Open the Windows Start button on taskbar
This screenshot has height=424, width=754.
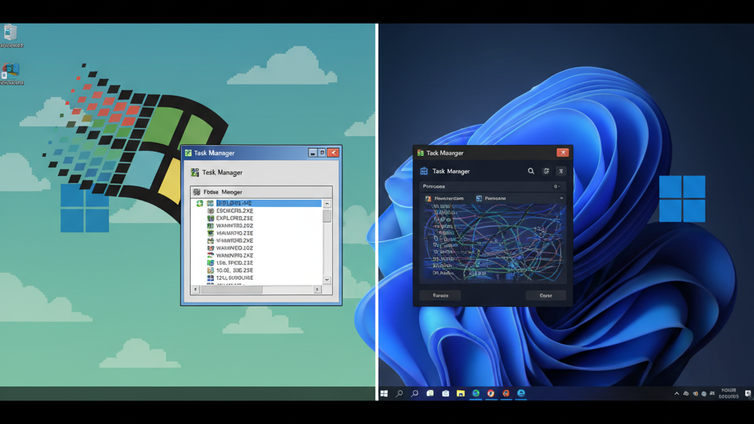[384, 393]
